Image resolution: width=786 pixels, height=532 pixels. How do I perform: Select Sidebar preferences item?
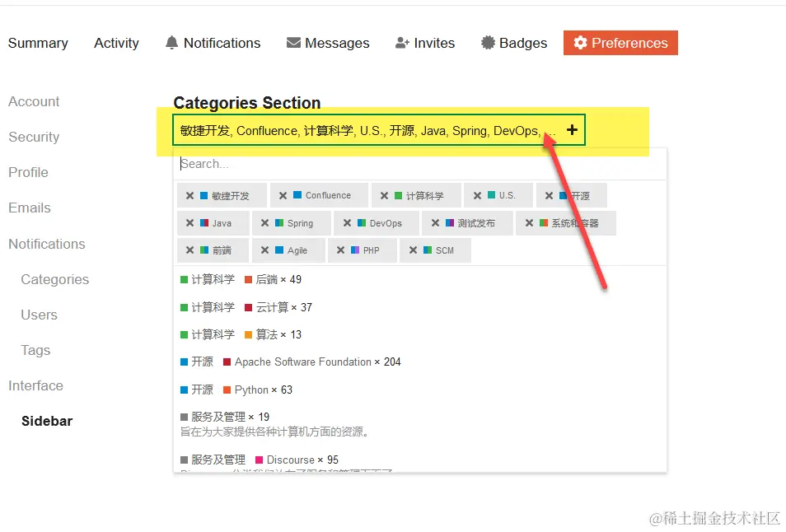[47, 422]
